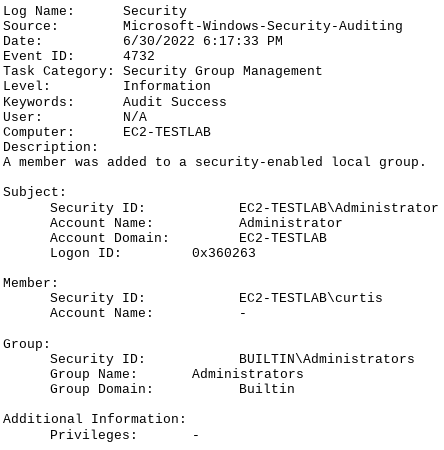Click the date 6/30/2022 6:17:33 PM
Viewport: 444px width, 450px height.
pos(203,41)
